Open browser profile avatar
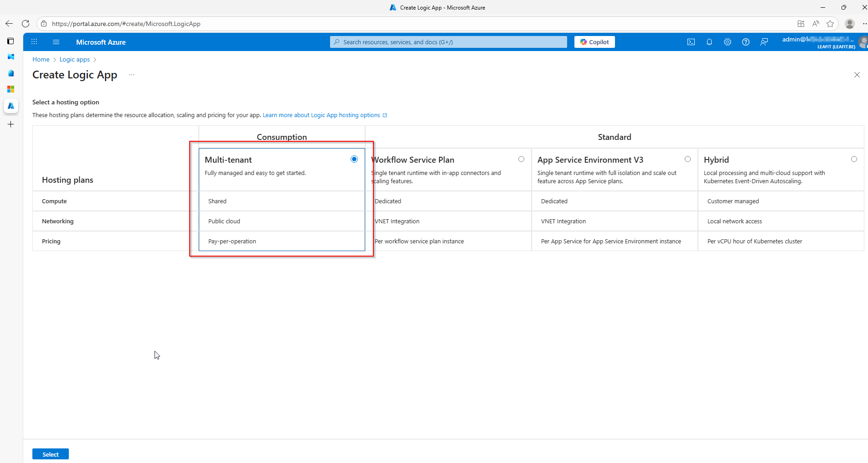 coord(849,24)
